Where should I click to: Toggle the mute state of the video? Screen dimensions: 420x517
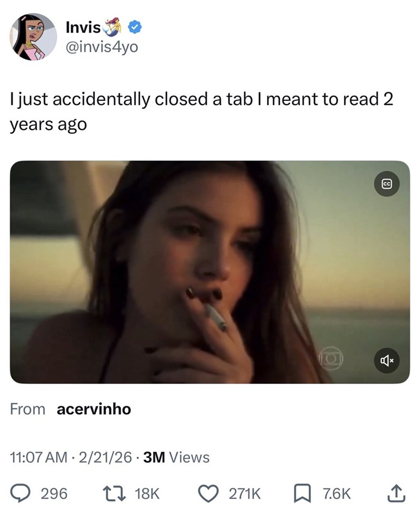click(x=387, y=361)
